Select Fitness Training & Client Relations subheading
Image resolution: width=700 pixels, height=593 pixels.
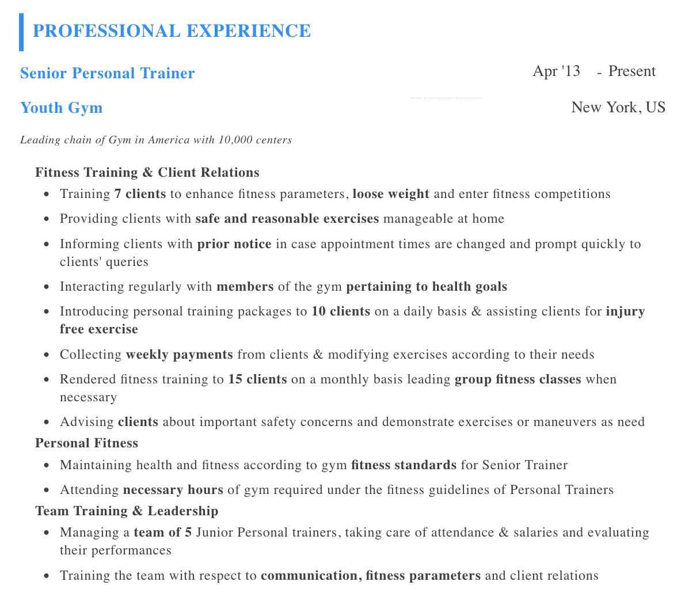(x=147, y=173)
